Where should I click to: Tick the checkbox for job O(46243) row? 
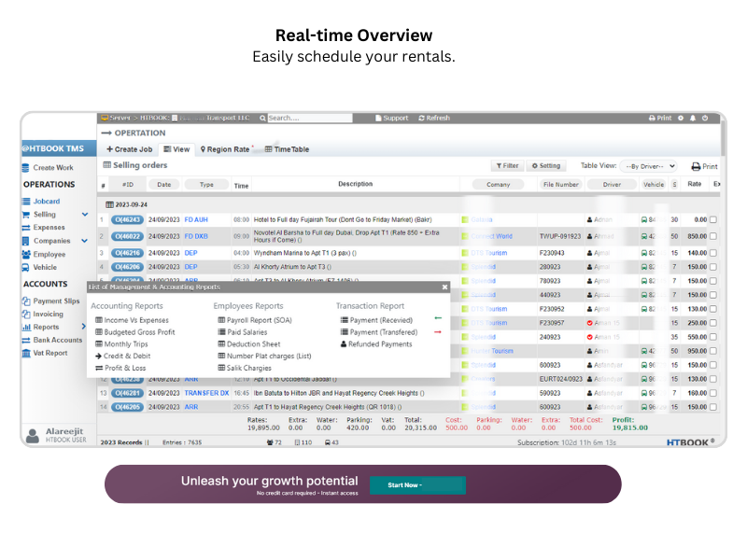click(713, 220)
